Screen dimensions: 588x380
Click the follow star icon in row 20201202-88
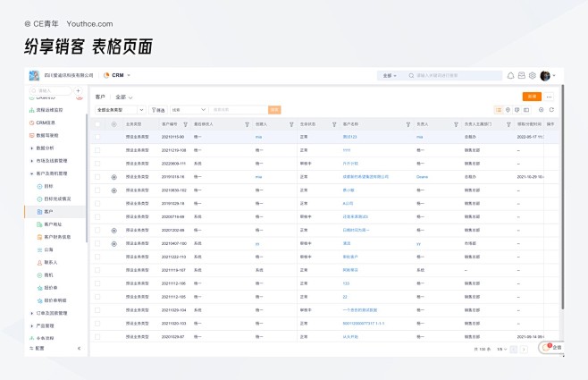click(x=114, y=231)
